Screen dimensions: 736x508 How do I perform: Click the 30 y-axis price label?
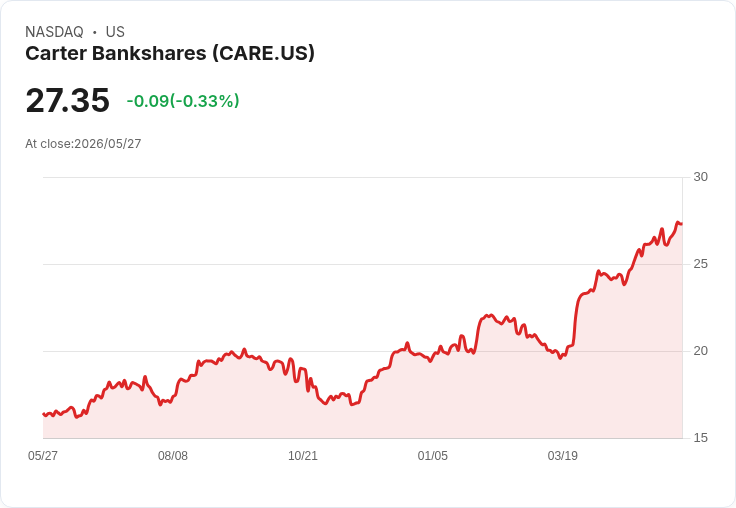(700, 177)
